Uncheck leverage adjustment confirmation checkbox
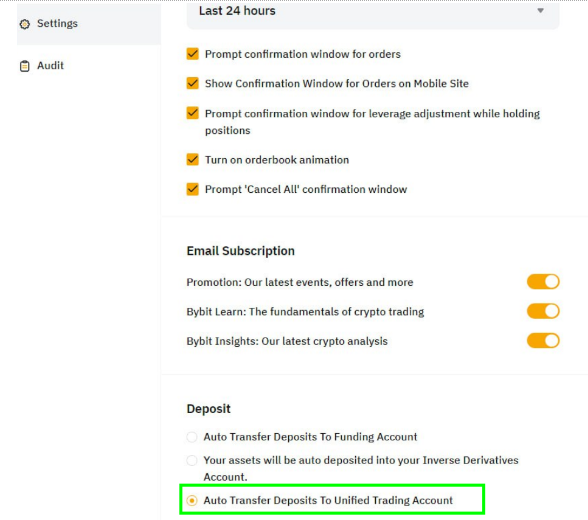 193,113
